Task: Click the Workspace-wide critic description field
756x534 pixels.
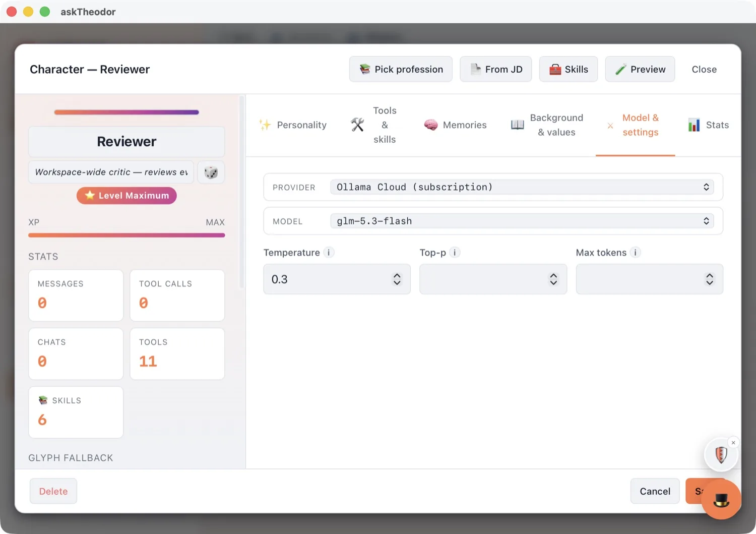Action: (x=111, y=172)
